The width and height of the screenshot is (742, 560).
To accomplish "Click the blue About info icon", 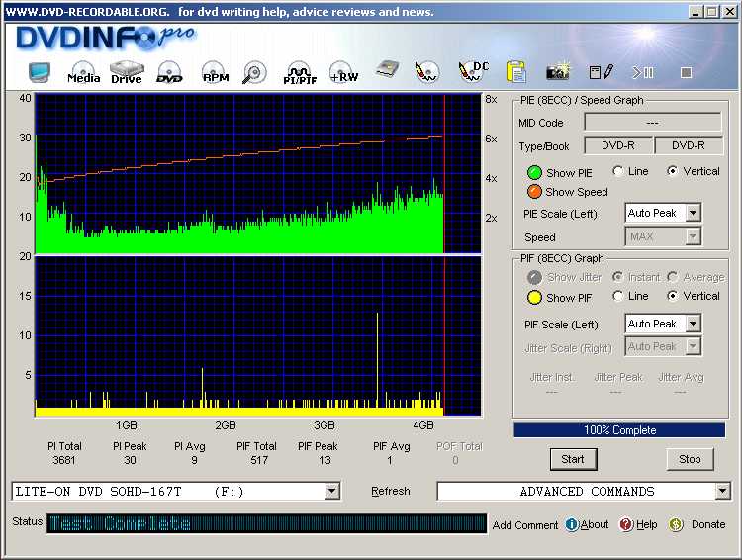I will [x=572, y=524].
